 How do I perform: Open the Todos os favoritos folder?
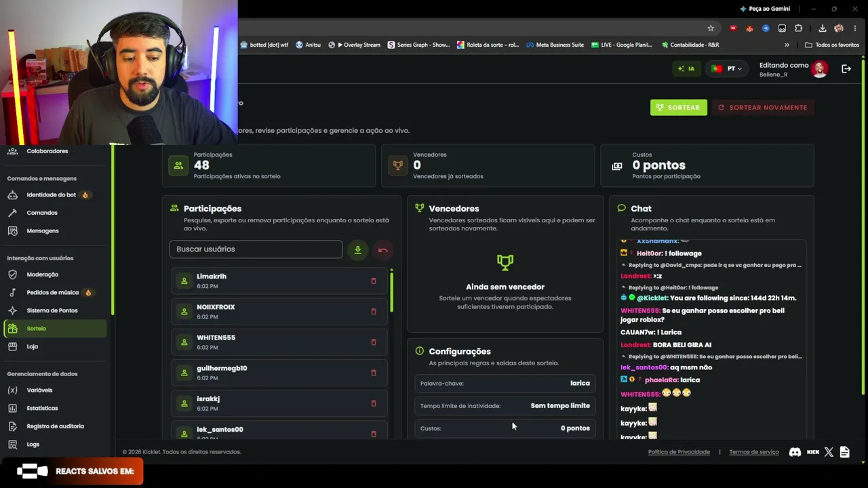(832, 45)
